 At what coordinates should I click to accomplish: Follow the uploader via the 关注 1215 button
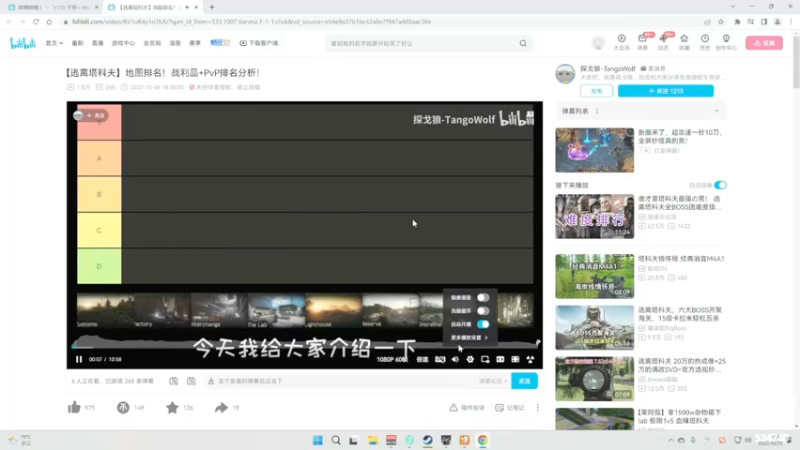665,91
